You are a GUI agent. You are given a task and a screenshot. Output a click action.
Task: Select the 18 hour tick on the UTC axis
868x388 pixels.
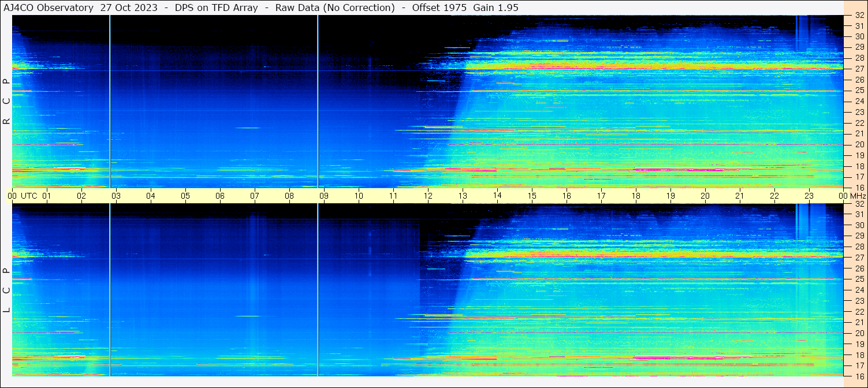pyautogui.click(x=636, y=196)
